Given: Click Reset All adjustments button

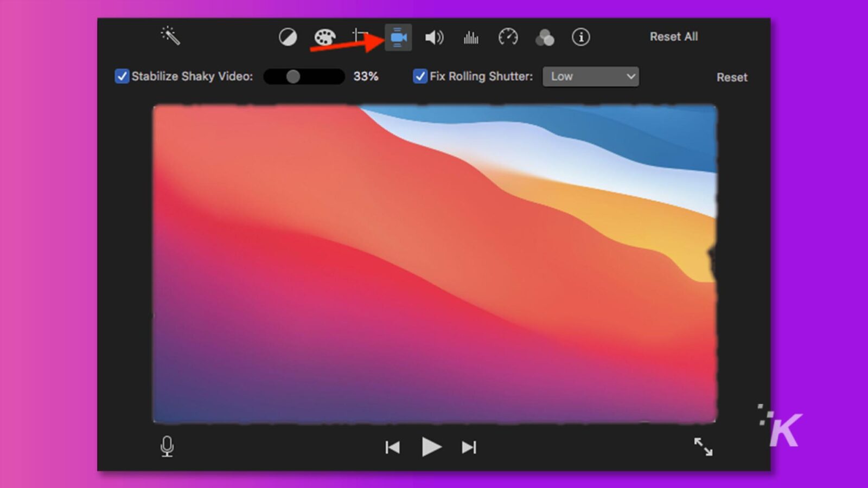Looking at the screenshot, I should click(x=674, y=37).
